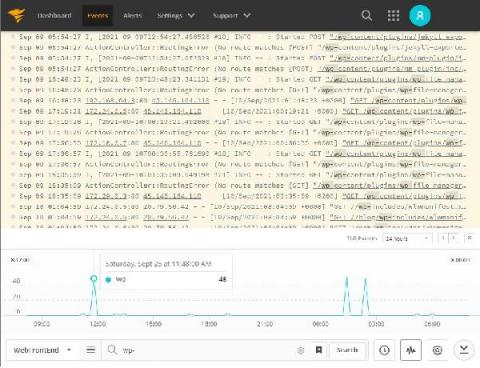The height and width of the screenshot is (368, 480).
Task: Click the small gear icon inside the search box
Action: click(301, 350)
